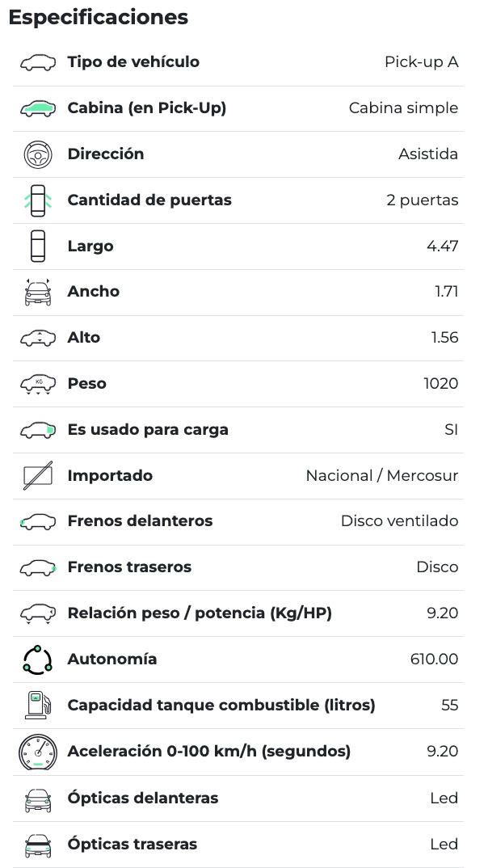
Task: Click the Especificaciones heading
Action: pos(99,17)
